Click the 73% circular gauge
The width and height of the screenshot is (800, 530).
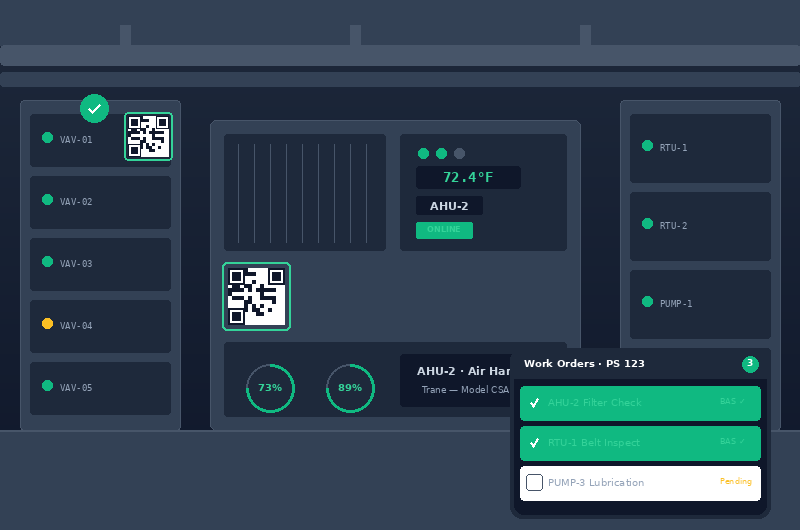pos(270,388)
